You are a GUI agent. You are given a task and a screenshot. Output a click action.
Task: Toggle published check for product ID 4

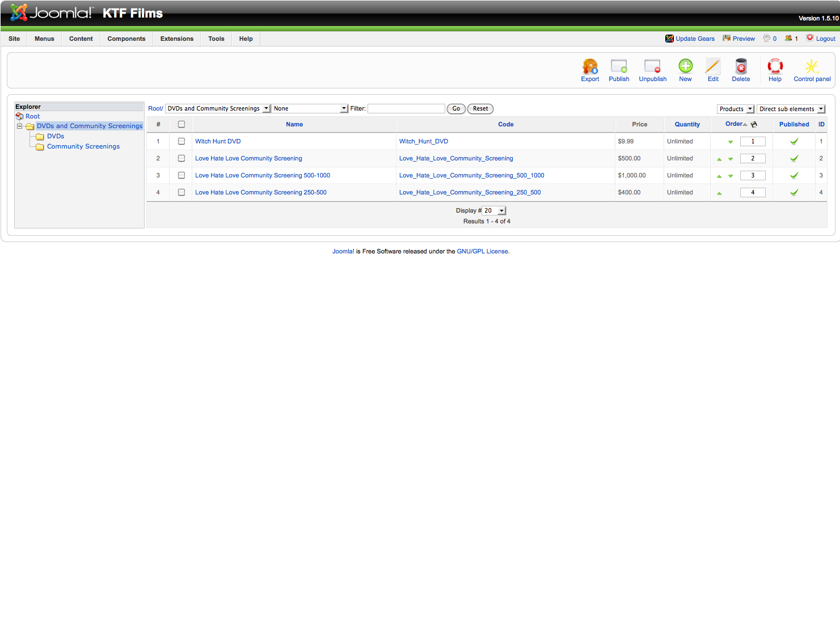(794, 192)
